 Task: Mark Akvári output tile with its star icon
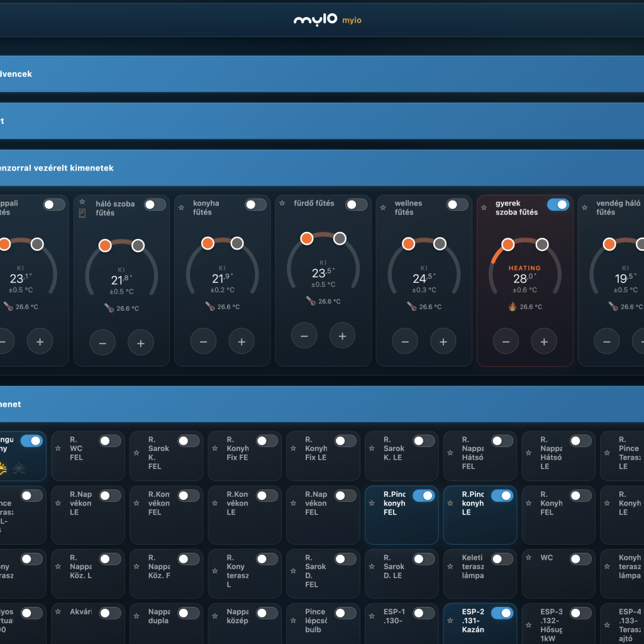[58, 611]
